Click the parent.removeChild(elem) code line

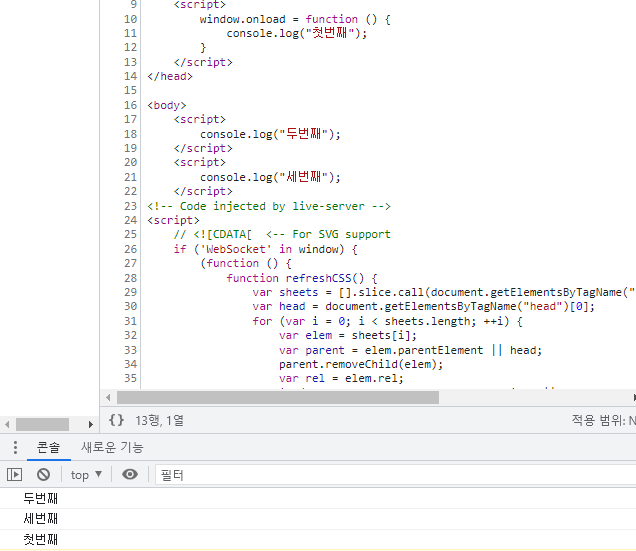361,364
